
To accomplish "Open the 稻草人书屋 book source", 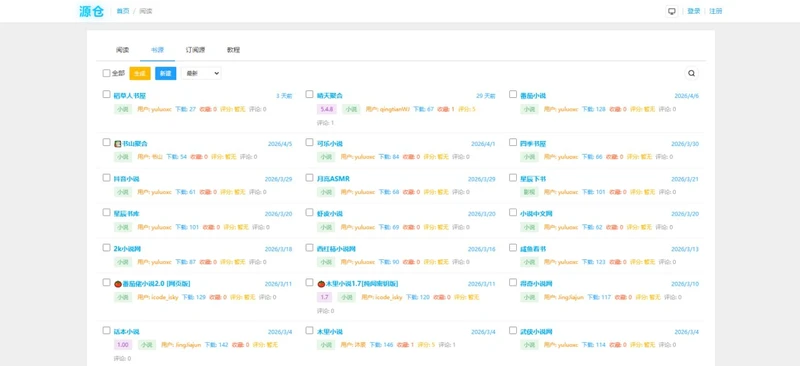I will [130, 95].
